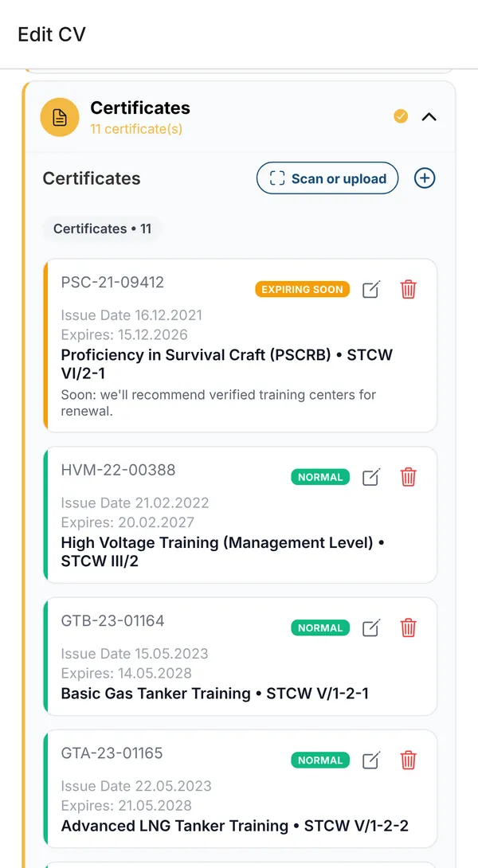Click High Voltage Training title
Viewport: 478px width, 868px height.
pos(222,551)
